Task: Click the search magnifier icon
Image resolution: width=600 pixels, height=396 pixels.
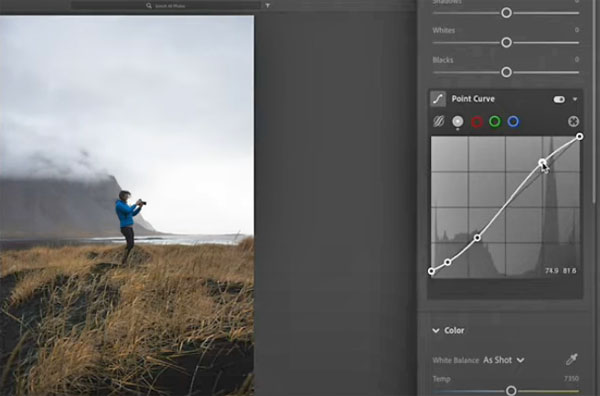Action: coord(149,6)
